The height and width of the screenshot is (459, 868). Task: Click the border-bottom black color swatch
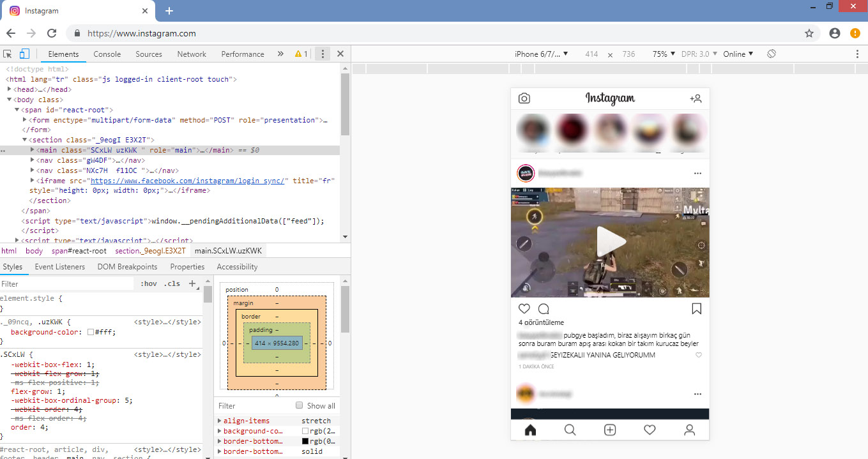(305, 441)
